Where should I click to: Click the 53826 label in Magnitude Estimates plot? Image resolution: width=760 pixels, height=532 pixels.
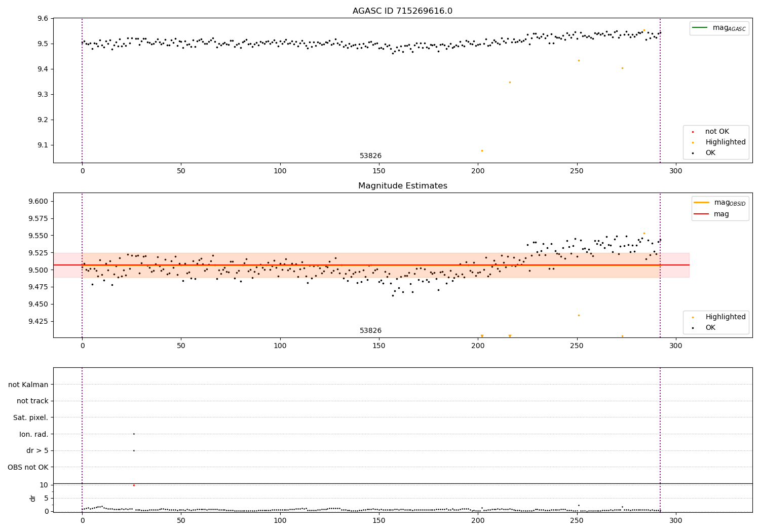pyautogui.click(x=370, y=331)
